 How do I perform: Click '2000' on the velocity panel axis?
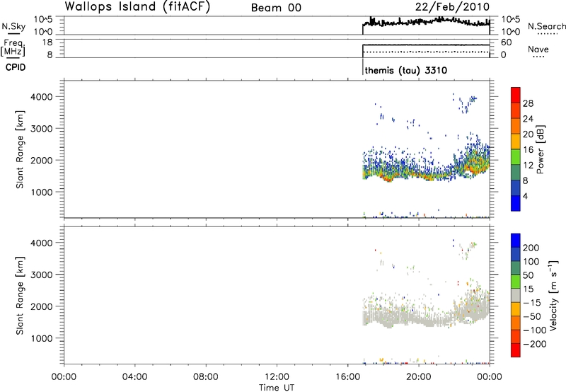(x=42, y=306)
